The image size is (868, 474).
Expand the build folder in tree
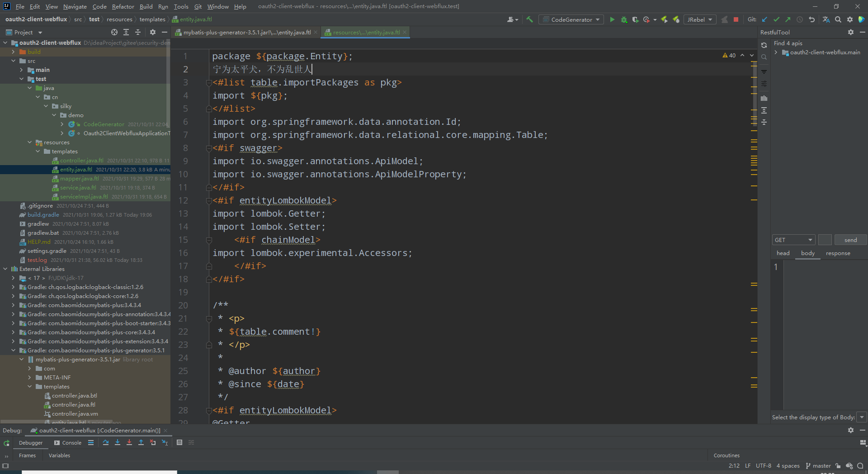pos(13,52)
